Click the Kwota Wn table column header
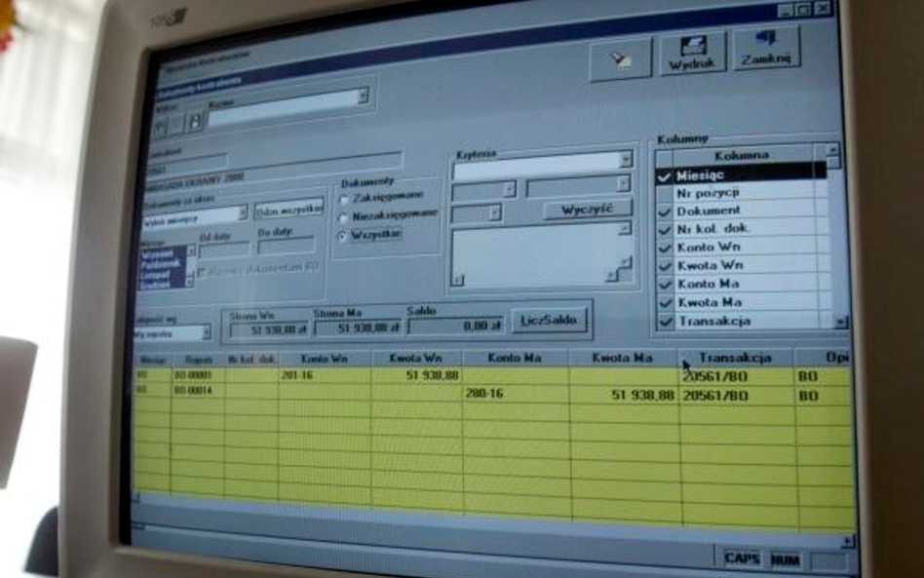The width and height of the screenshot is (924, 578). (x=416, y=358)
